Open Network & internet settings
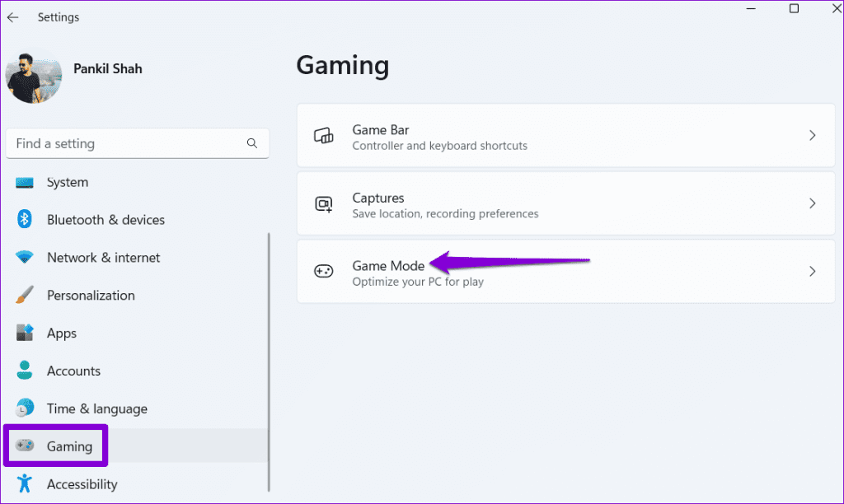844x504 pixels. tap(103, 258)
